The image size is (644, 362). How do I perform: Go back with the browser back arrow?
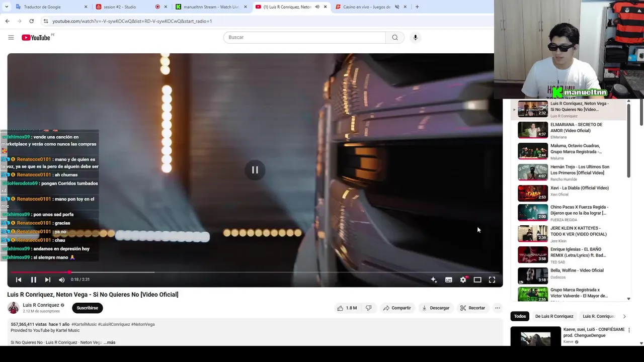click(7, 21)
